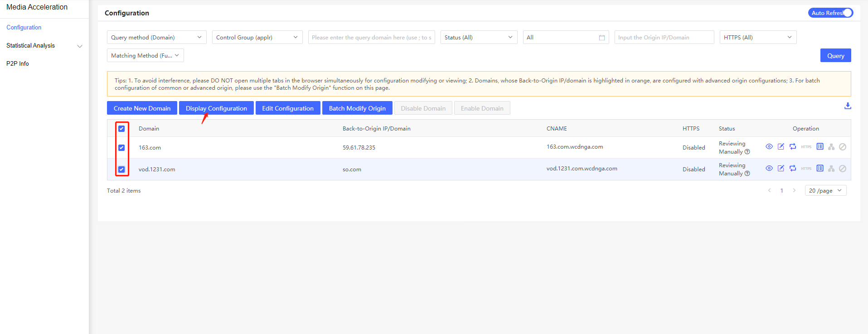Click the hierarchy tree icon for vod.1231.com
Screen dimensions: 868x334
pyautogui.click(x=831, y=169)
